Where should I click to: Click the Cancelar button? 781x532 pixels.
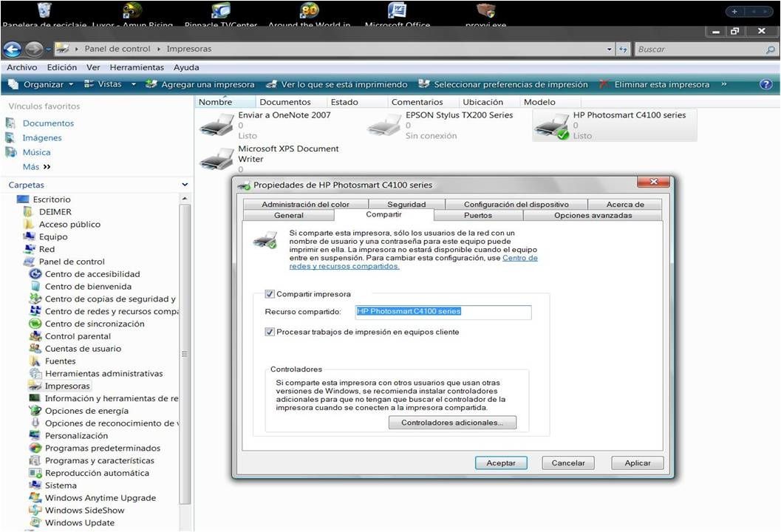567,463
